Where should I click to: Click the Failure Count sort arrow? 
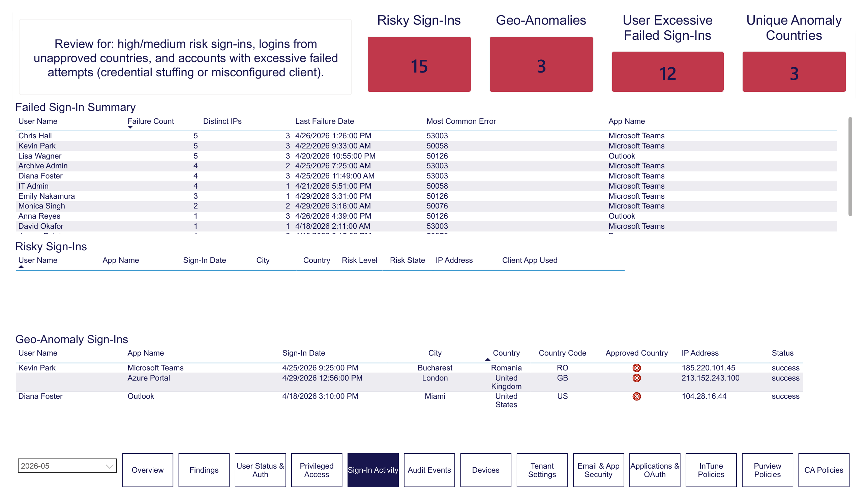[130, 127]
